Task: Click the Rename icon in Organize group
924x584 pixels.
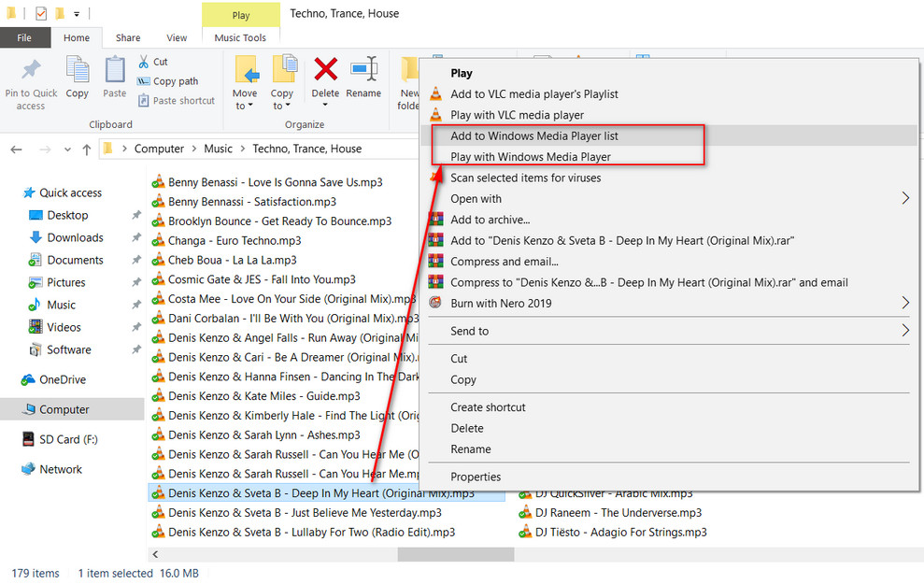Action: tap(363, 70)
